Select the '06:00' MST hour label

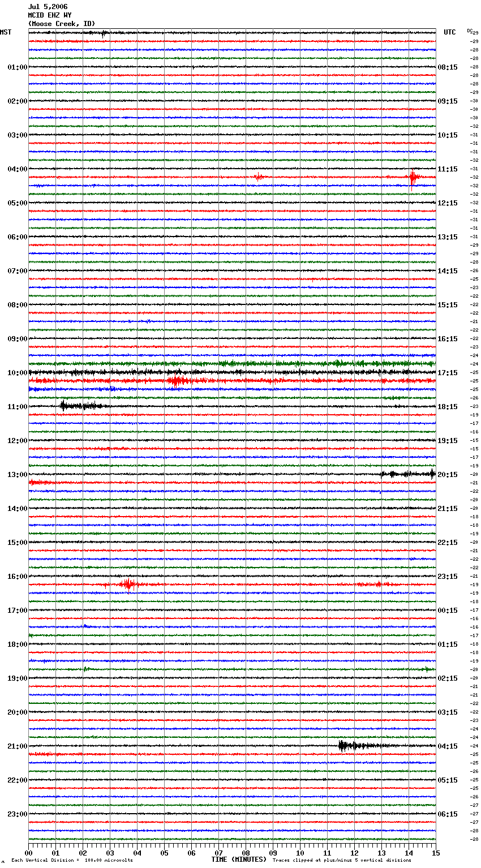click(x=18, y=237)
